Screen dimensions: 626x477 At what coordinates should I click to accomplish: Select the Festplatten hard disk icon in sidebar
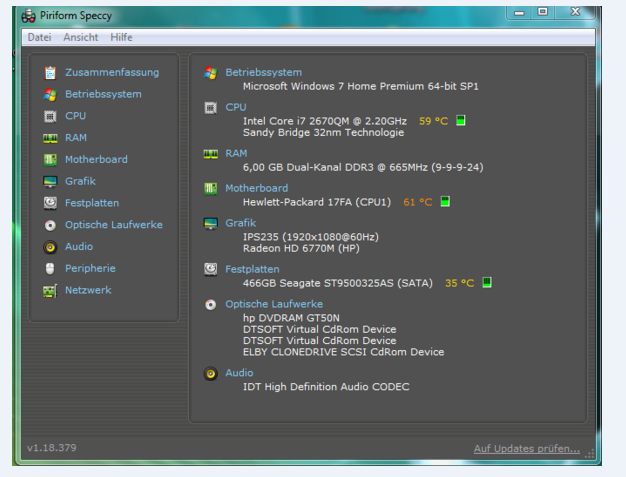click(x=50, y=203)
